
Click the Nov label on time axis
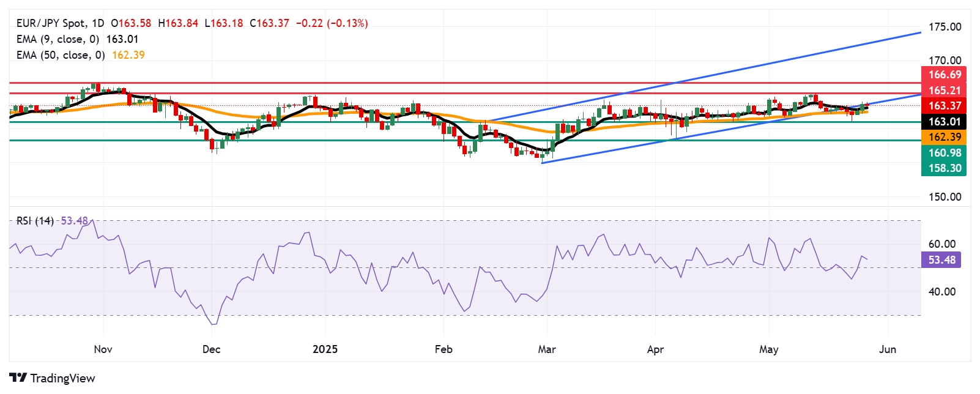tap(103, 349)
